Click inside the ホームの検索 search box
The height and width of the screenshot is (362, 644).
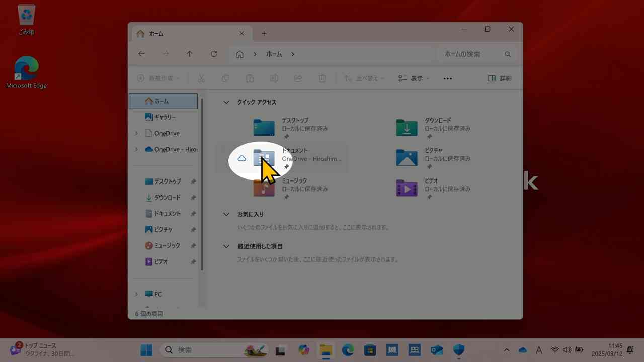click(462, 54)
